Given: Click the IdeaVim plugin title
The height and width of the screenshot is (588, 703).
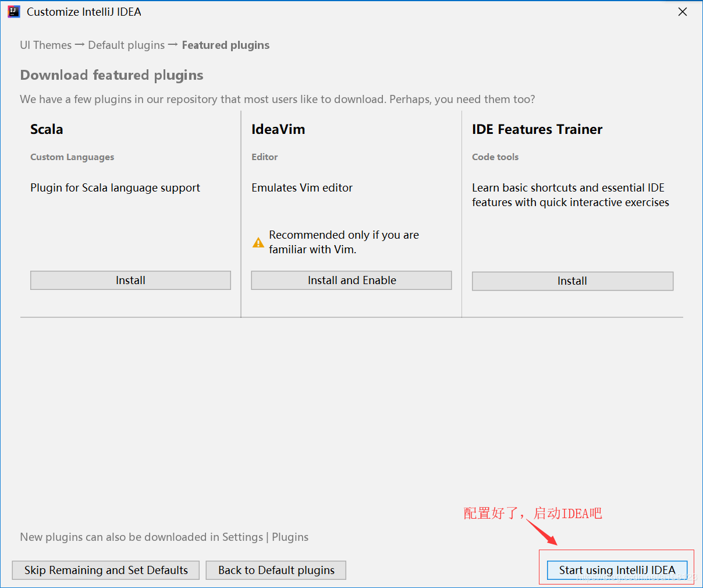Looking at the screenshot, I should click(278, 129).
